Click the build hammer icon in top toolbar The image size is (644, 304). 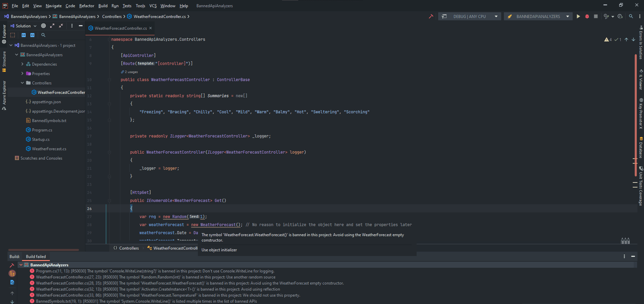coord(431,16)
